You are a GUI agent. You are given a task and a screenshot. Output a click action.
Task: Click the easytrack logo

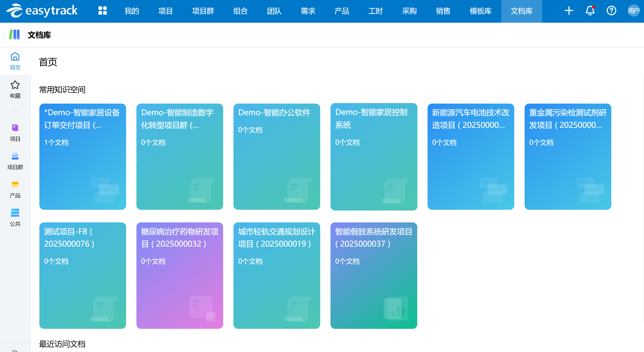click(42, 11)
